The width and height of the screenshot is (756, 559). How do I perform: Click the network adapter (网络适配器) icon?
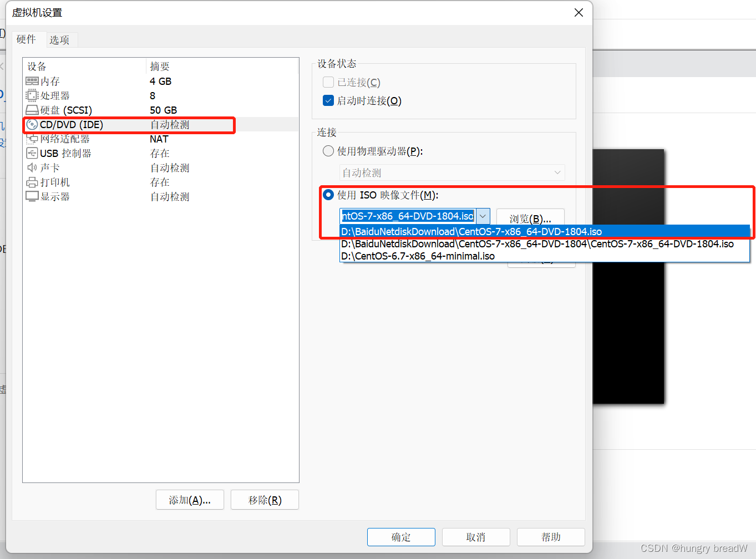coord(32,139)
